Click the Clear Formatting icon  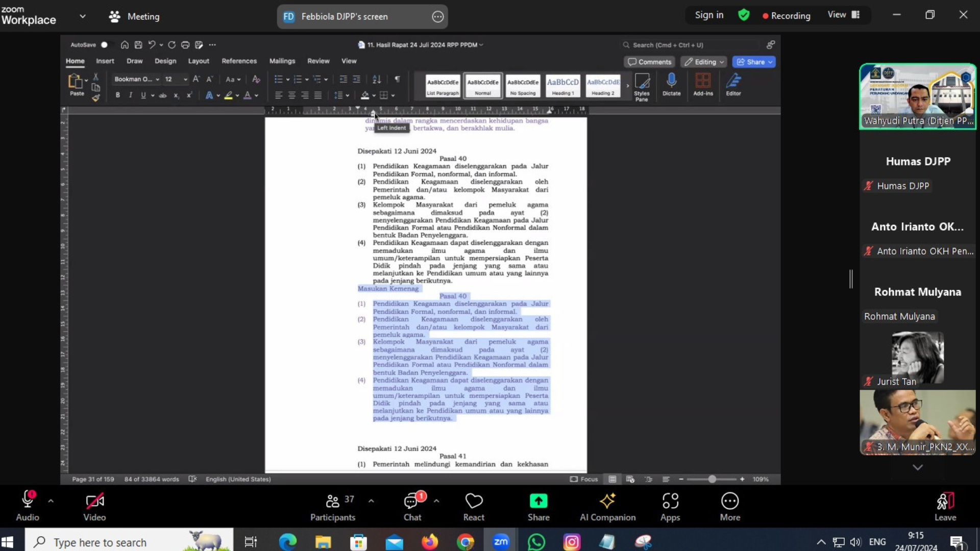(256, 80)
